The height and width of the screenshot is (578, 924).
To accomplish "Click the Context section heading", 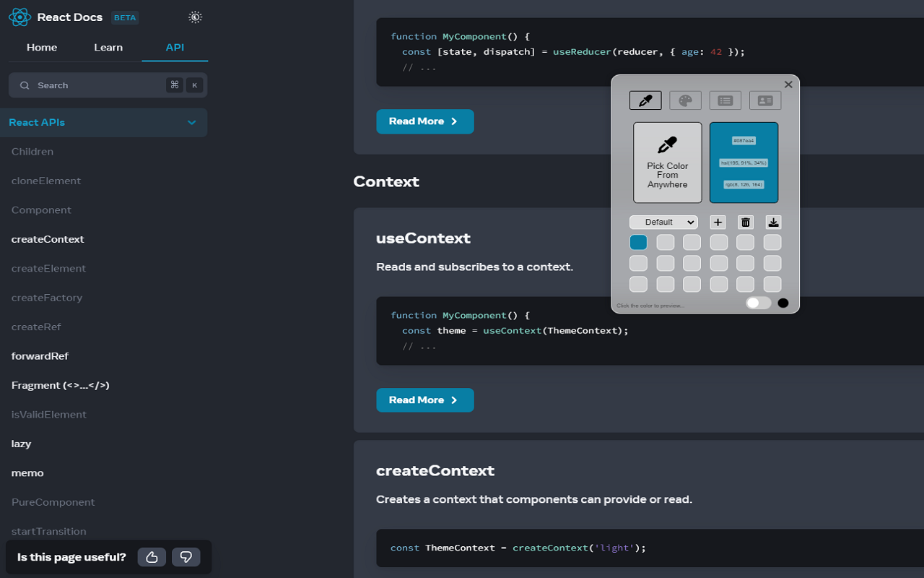I will click(386, 181).
